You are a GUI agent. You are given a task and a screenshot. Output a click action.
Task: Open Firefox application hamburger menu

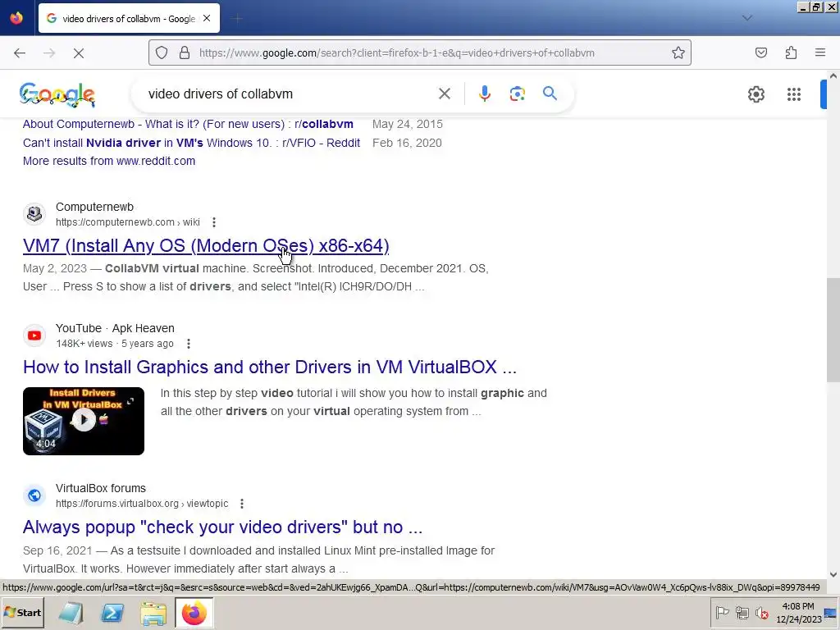click(820, 52)
